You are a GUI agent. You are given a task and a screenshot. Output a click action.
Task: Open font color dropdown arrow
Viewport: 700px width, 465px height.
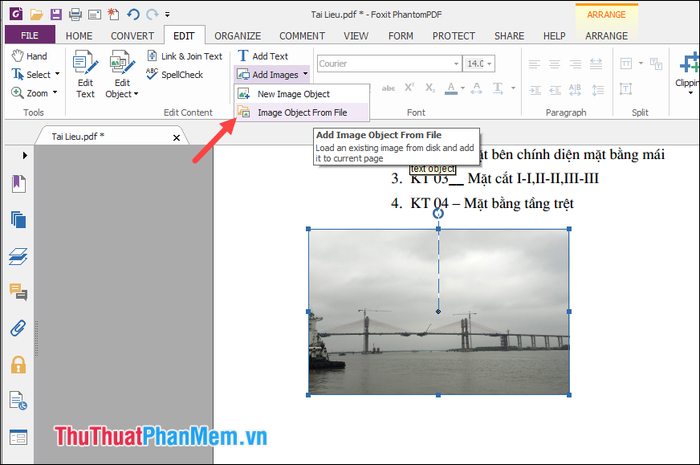point(462,88)
